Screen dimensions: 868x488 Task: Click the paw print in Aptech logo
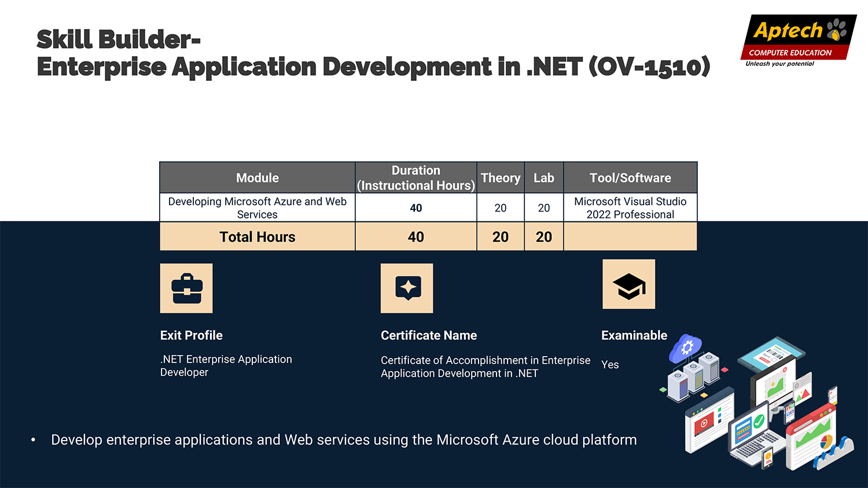pyautogui.click(x=836, y=29)
